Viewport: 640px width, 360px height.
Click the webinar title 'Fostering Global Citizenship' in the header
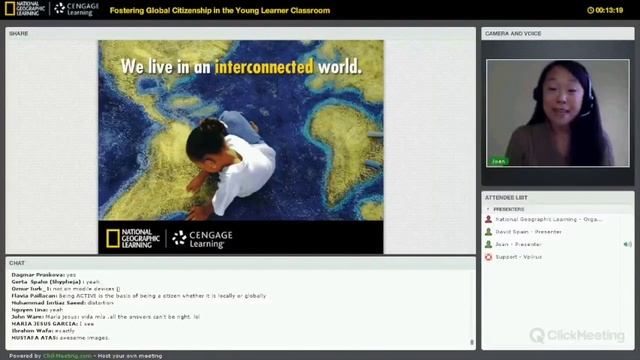(x=220, y=11)
